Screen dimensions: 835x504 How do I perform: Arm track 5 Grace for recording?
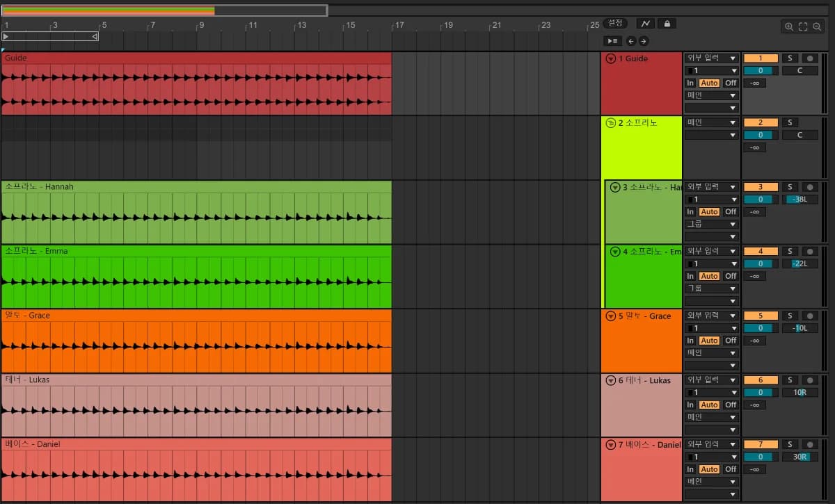pyautogui.click(x=809, y=316)
